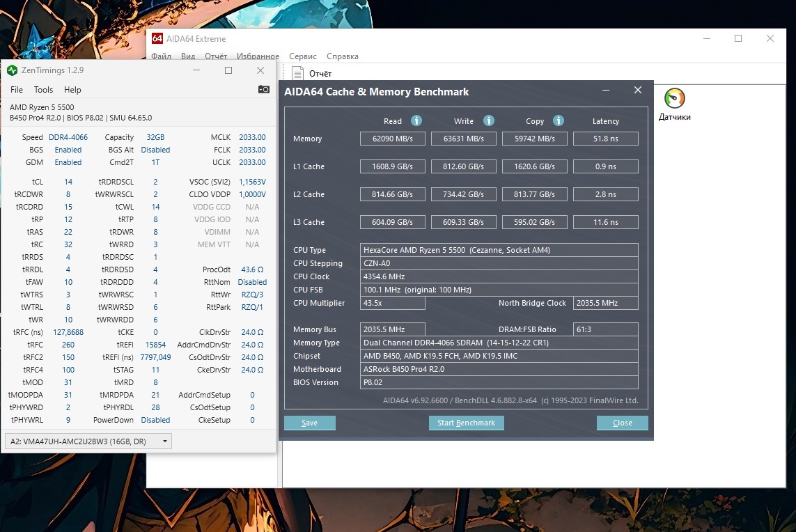Viewport: 796px width, 532px height.
Task: Click the CPU Multiplier field 43.5x
Action: (392, 303)
